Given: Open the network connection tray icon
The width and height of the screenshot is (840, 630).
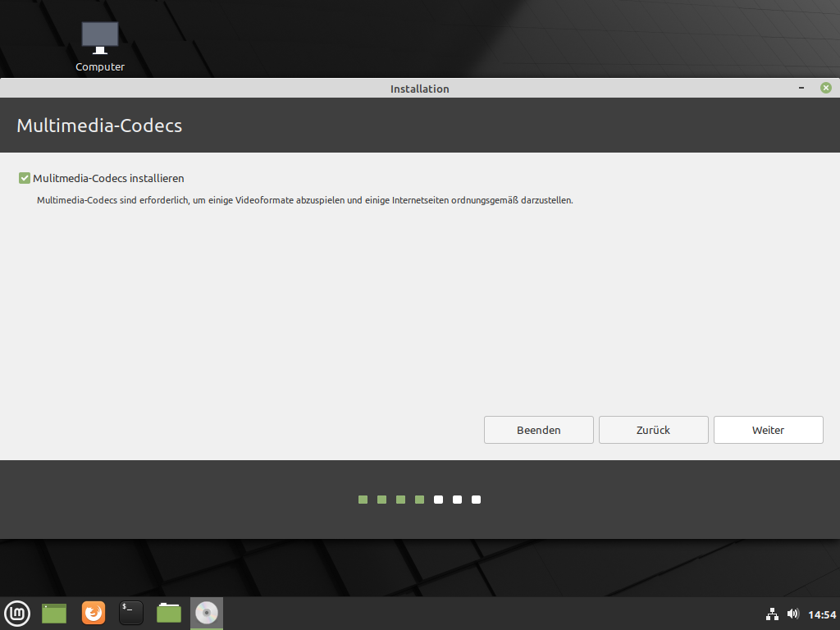Looking at the screenshot, I should coord(772,614).
